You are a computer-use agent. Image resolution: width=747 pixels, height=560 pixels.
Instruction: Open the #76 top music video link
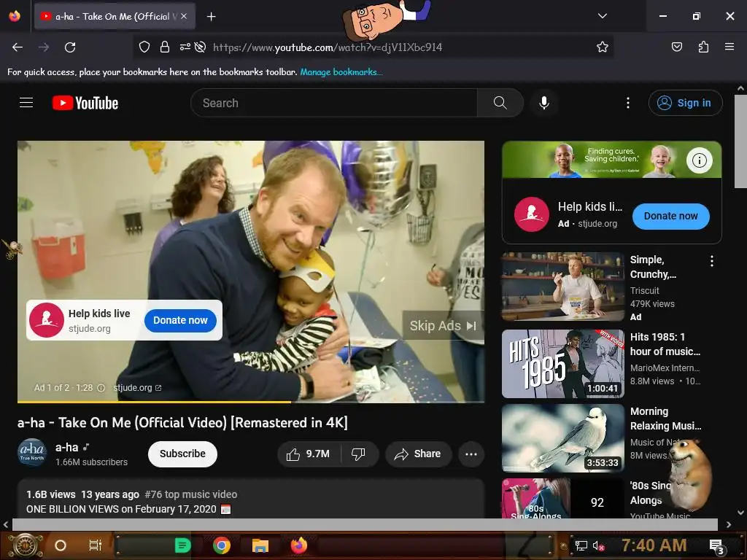pos(191,494)
